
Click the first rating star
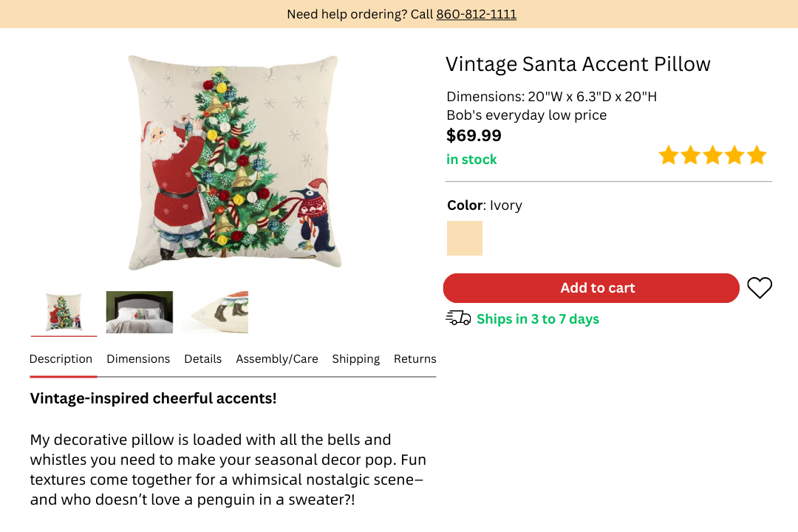click(669, 156)
